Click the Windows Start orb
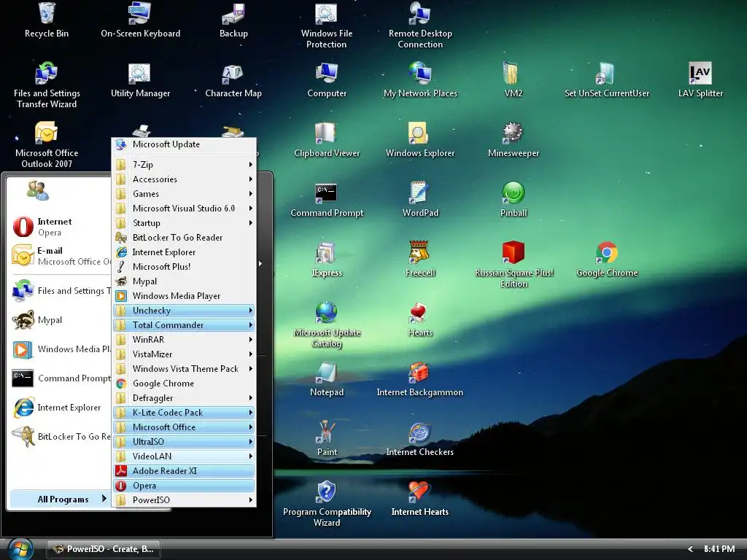 coord(20,550)
